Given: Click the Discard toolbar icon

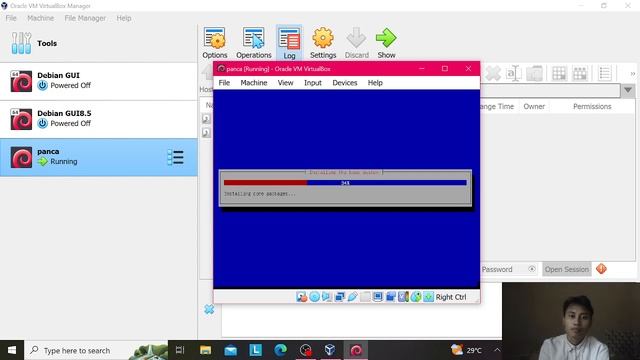Looking at the screenshot, I should coord(356,42).
